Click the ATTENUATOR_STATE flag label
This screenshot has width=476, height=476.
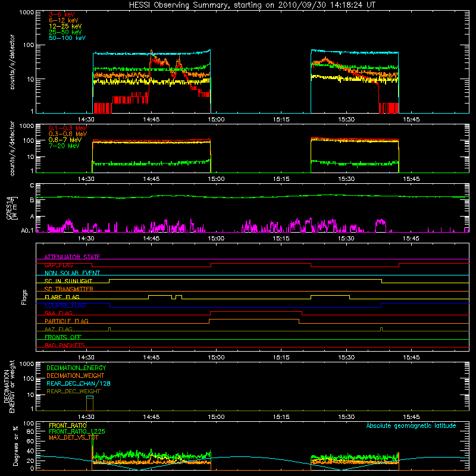[72, 257]
